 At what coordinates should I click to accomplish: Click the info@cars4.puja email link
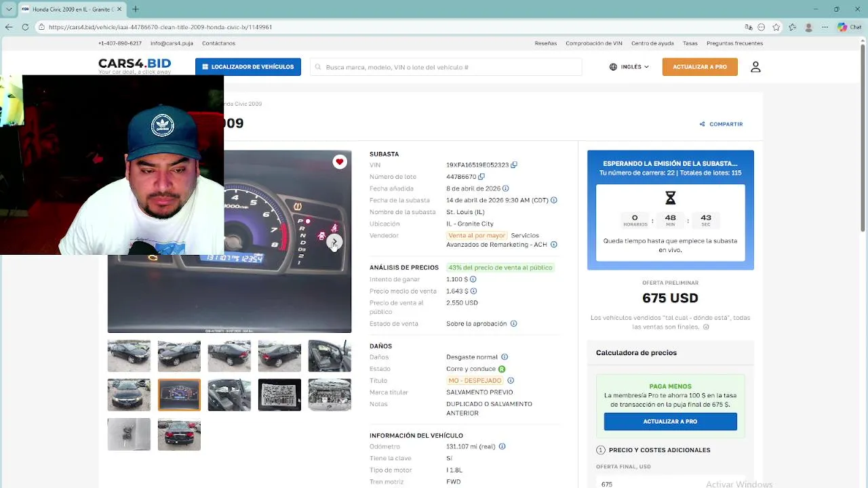172,43
